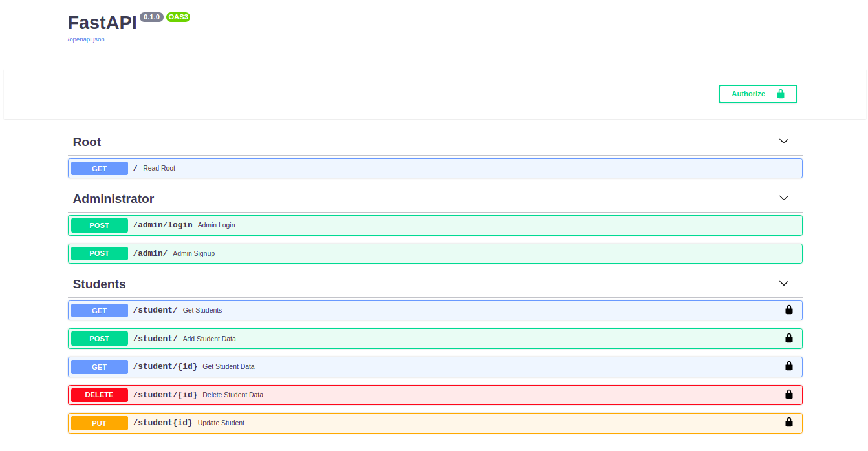Collapse the Administrator section chevron
Image resolution: width=868 pixels, height=451 pixels.
(784, 198)
